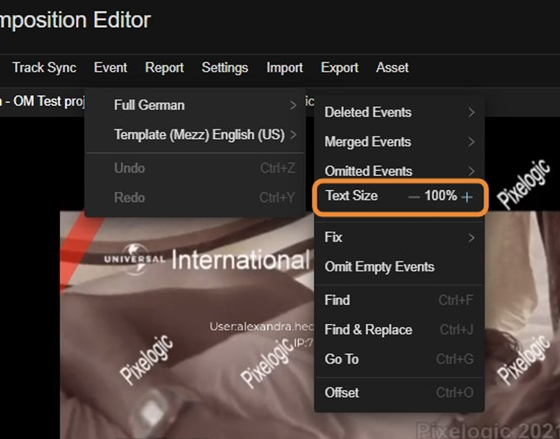Viewport: 560px width, 439px height.
Task: Open the Export menu
Action: [x=339, y=68]
